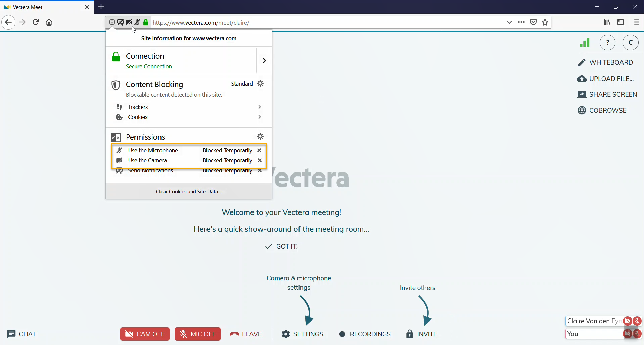Screen dimensions: 644x345
Task: Open Recordings
Action: pyautogui.click(x=365, y=334)
